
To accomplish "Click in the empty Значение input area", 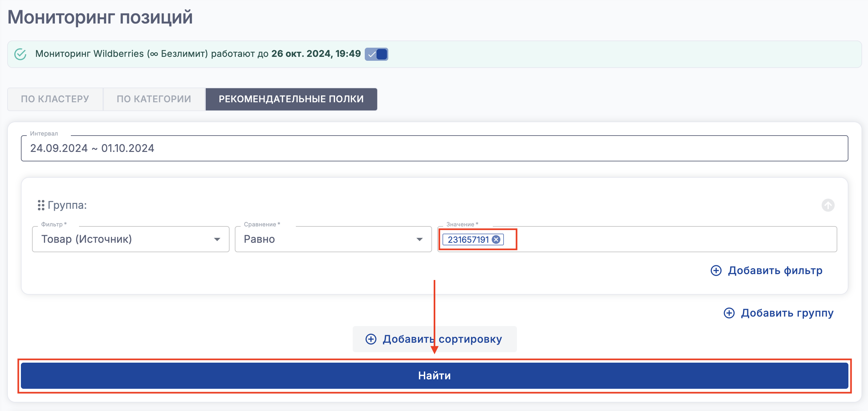I will (674, 239).
